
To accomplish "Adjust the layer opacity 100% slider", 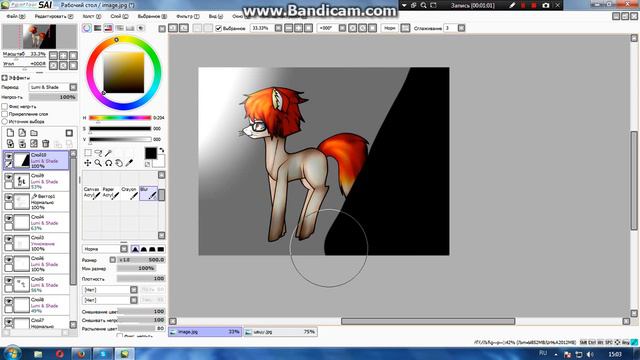I will pos(53,97).
